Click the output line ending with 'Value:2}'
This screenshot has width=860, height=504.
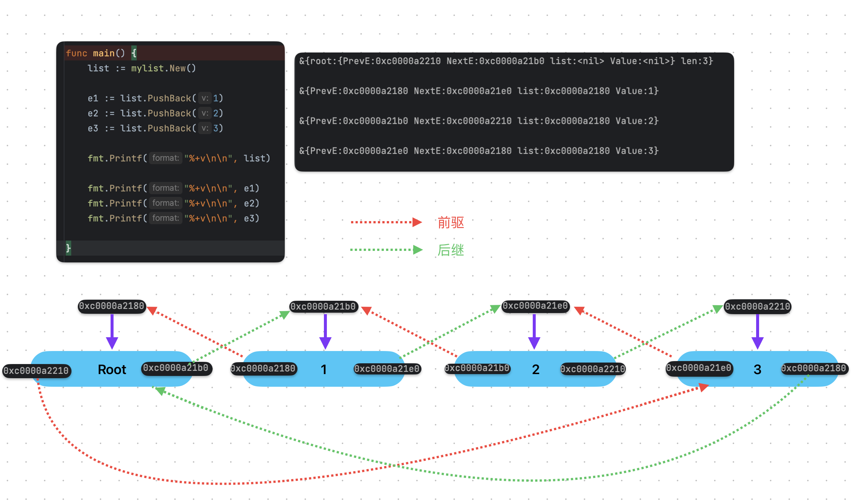(479, 121)
